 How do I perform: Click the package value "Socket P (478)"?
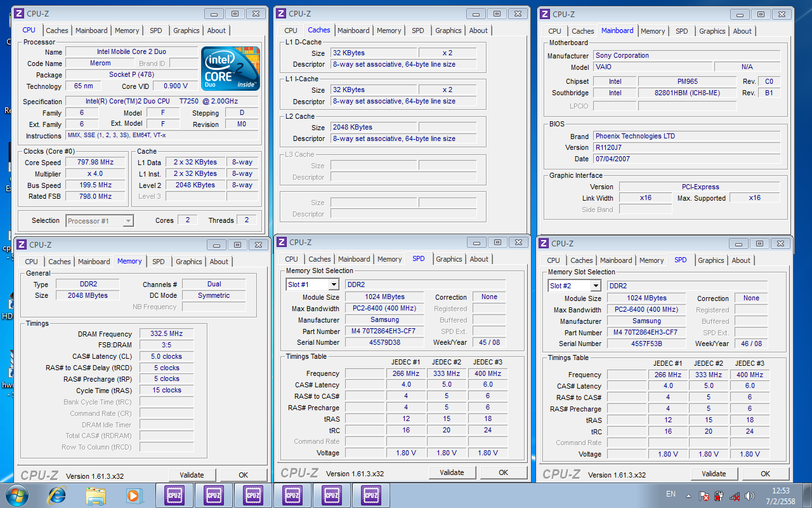pyautogui.click(x=131, y=74)
